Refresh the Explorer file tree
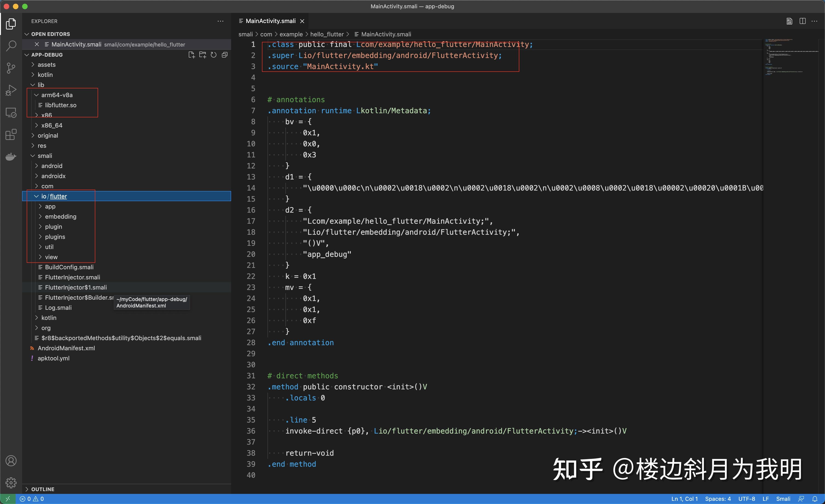Image resolution: width=825 pixels, height=504 pixels. [214, 55]
